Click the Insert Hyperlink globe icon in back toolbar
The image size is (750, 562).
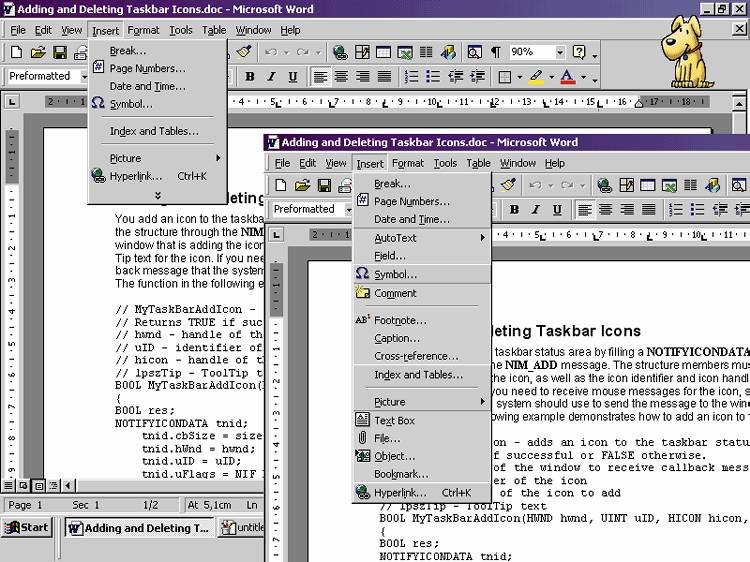pos(340,52)
